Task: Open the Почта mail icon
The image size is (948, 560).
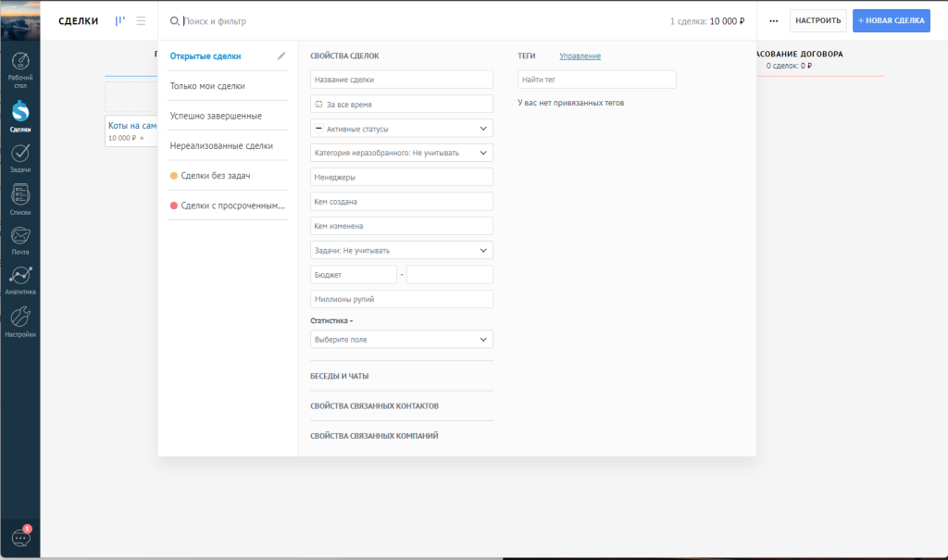Action: tap(19, 239)
